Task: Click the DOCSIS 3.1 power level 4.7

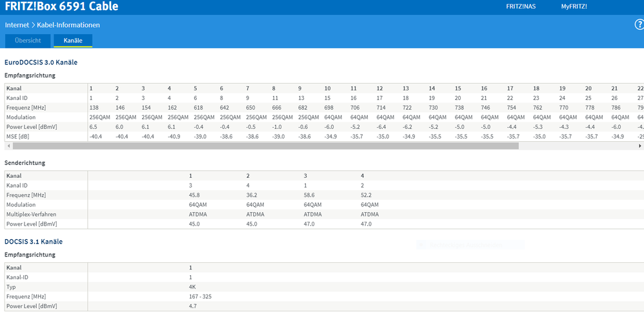Action: (x=193, y=306)
